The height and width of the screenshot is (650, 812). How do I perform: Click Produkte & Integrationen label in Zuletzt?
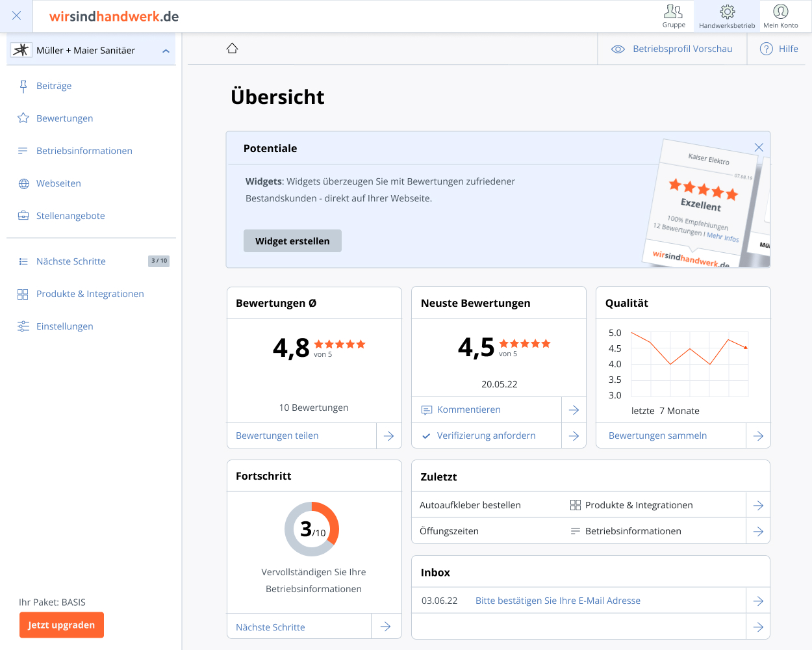click(x=639, y=505)
